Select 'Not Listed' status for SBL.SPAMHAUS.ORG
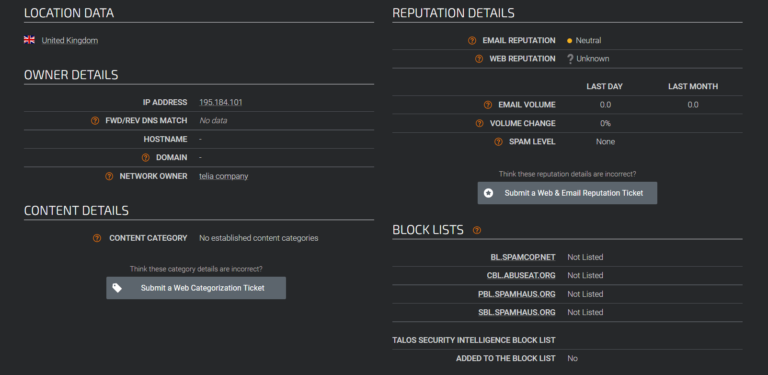 pyautogui.click(x=585, y=312)
